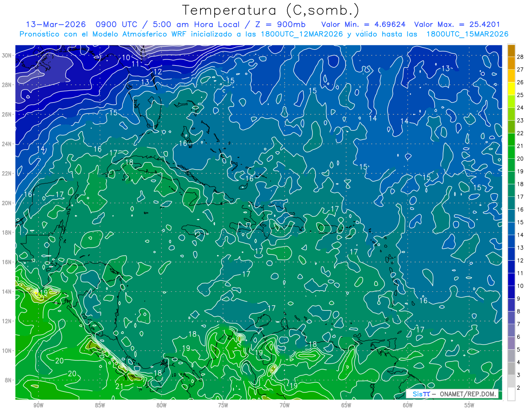
Task: Click the 'Valor Max. = 25.4201' readout
Action: point(457,24)
